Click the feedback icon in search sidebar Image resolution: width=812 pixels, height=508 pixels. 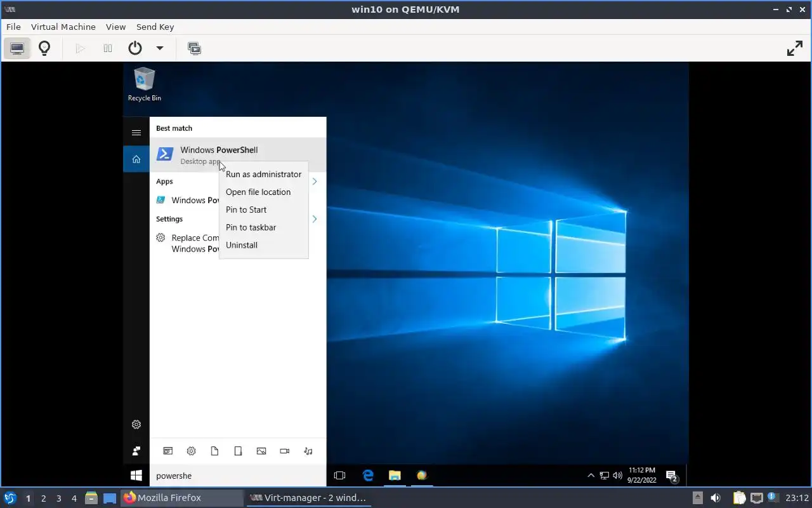pyautogui.click(x=136, y=451)
